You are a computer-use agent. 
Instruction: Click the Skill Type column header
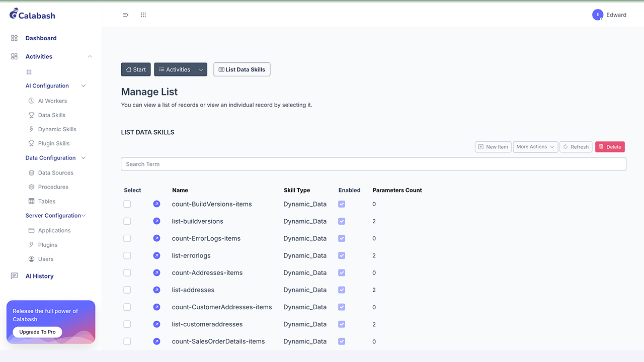[297, 190]
